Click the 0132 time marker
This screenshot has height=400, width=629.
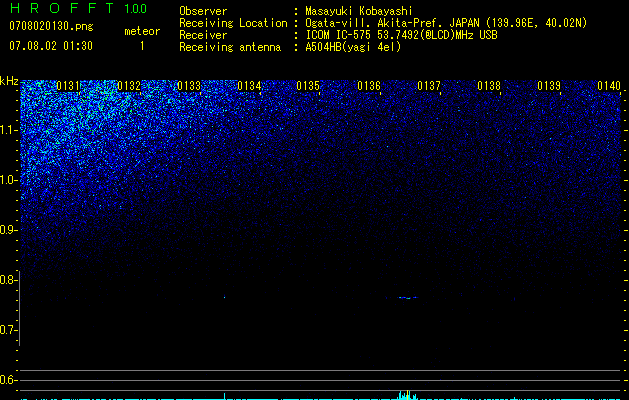click(129, 86)
